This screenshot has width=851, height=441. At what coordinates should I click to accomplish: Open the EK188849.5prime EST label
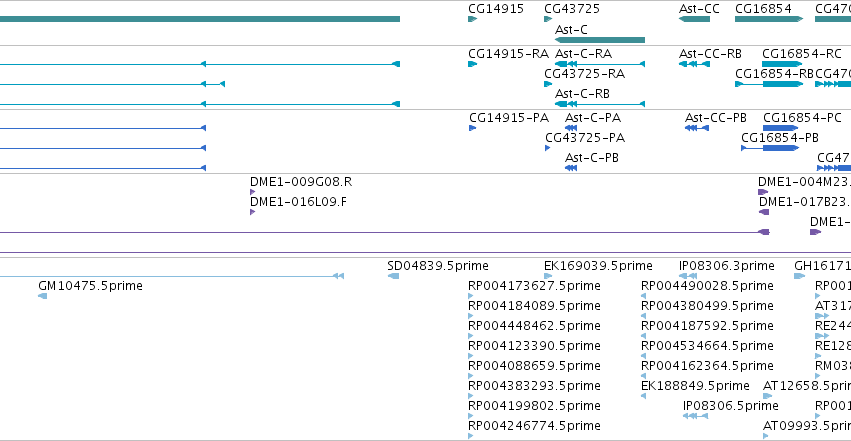[x=695, y=386]
